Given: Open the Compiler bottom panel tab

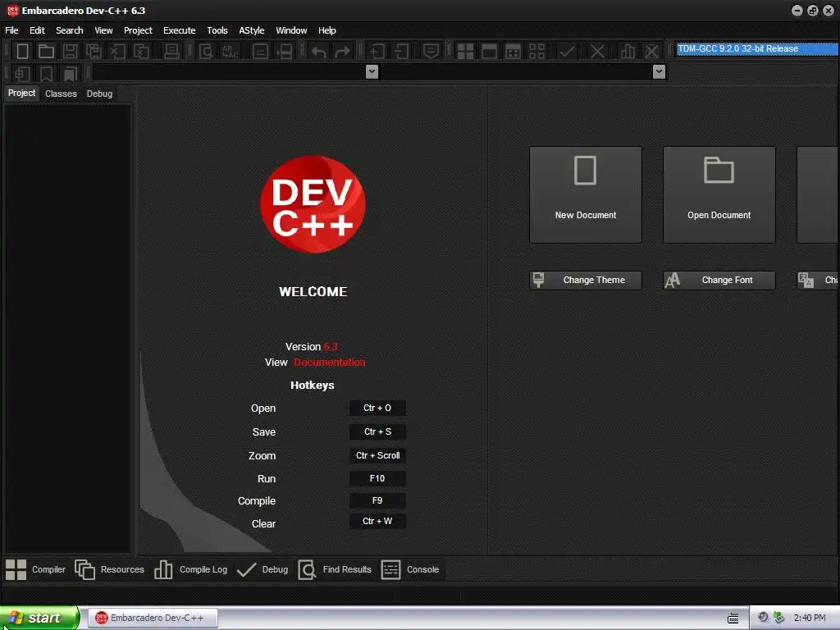Looking at the screenshot, I should (35, 569).
